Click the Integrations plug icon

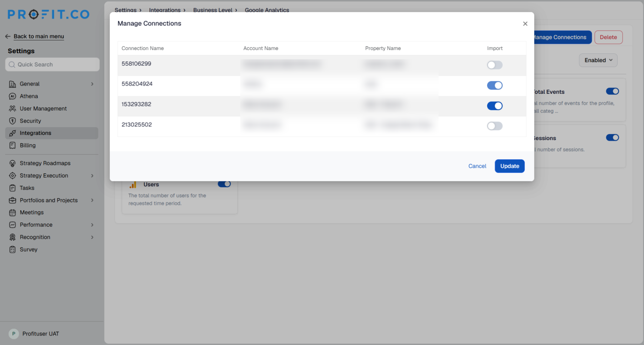pos(12,133)
